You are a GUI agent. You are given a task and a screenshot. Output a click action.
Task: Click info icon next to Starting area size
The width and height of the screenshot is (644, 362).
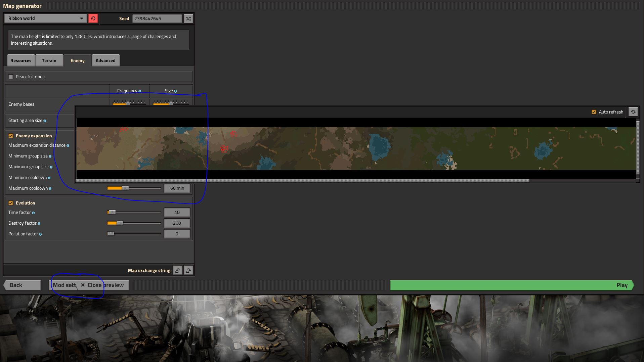(45, 121)
